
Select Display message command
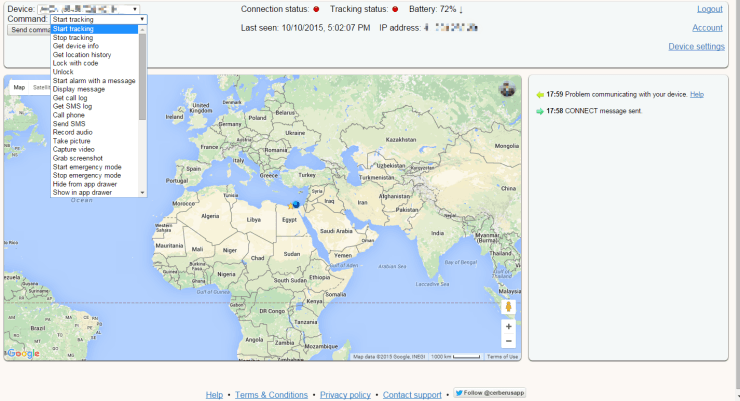pyautogui.click(x=94, y=89)
